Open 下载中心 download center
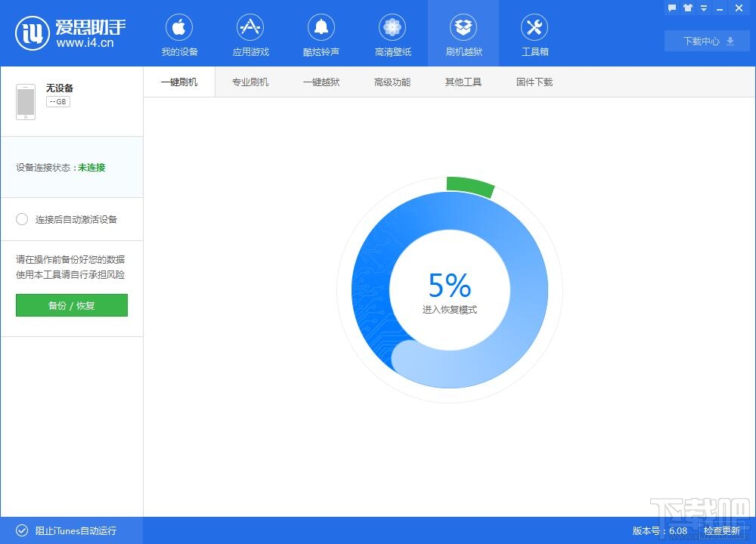This screenshot has height=544, width=756. [707, 41]
